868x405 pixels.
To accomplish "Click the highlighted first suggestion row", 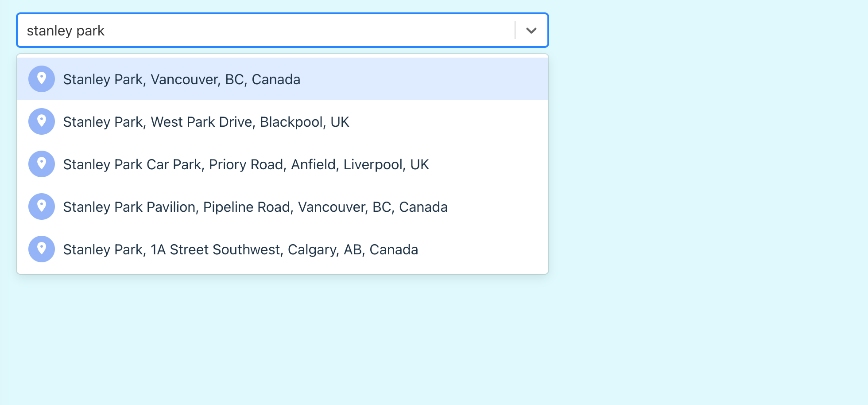I will coord(283,79).
